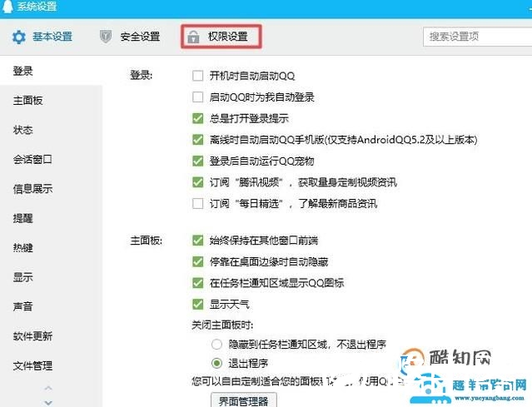Click the 关闭主面板时: label
The width and height of the screenshot is (532, 407).
[x=222, y=325]
